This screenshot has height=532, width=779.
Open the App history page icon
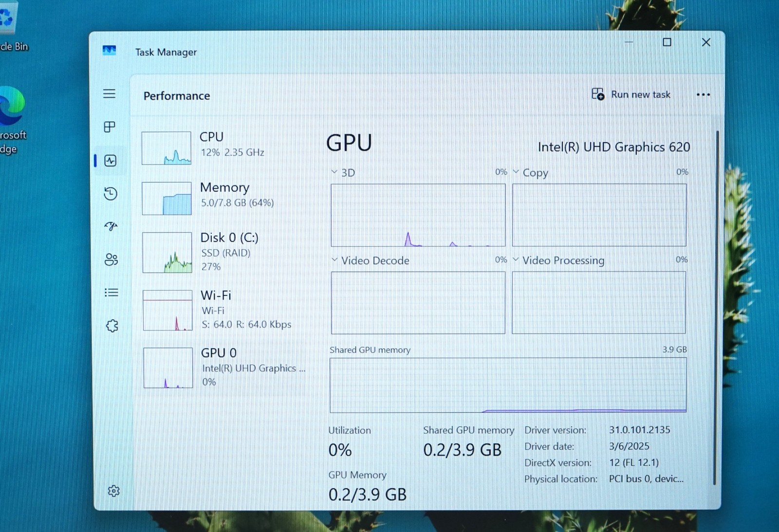tap(111, 194)
